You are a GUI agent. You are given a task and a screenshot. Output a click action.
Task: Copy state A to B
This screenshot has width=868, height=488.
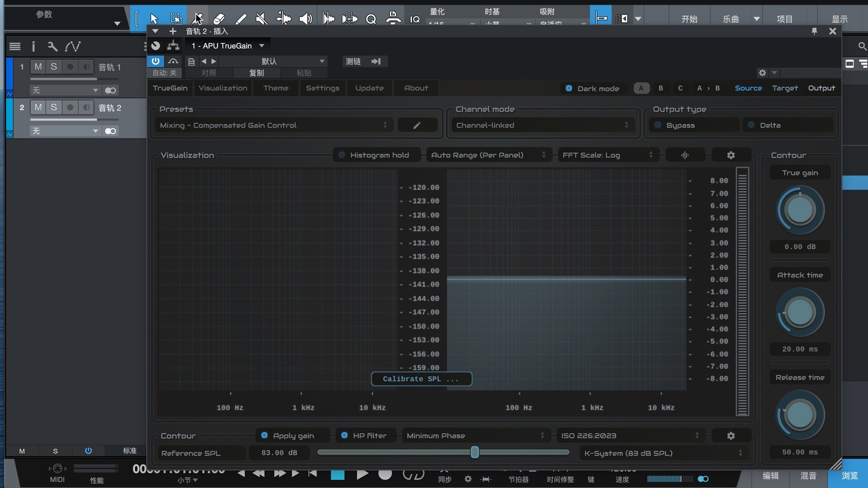click(708, 88)
